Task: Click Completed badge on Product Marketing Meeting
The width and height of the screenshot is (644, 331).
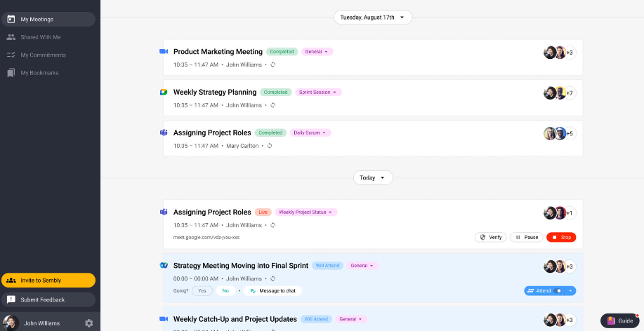Action: click(282, 52)
